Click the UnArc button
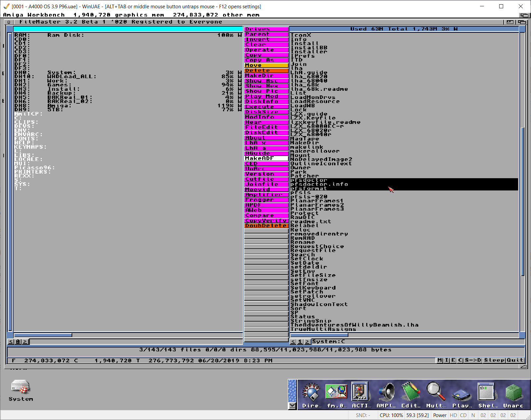This screenshot has width=531, height=420. click(x=266, y=169)
